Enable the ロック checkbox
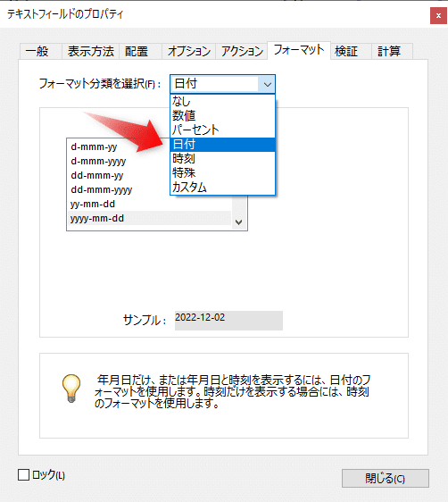 click(24, 475)
